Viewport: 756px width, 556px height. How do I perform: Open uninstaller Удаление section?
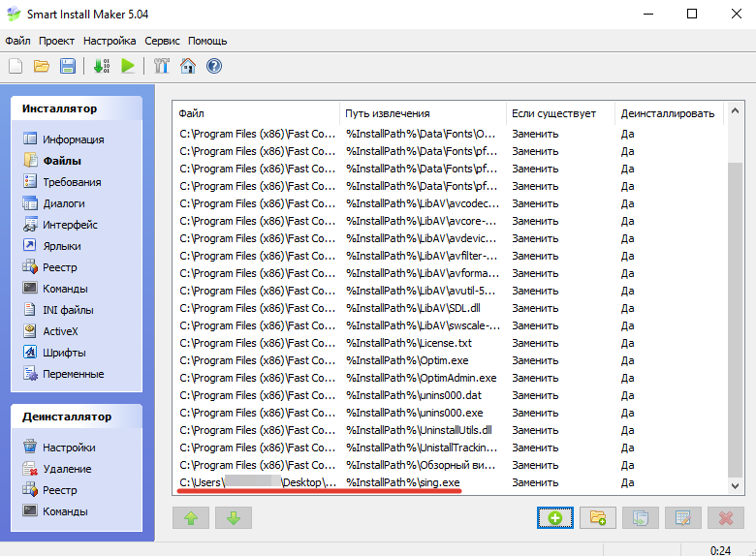click(x=57, y=469)
